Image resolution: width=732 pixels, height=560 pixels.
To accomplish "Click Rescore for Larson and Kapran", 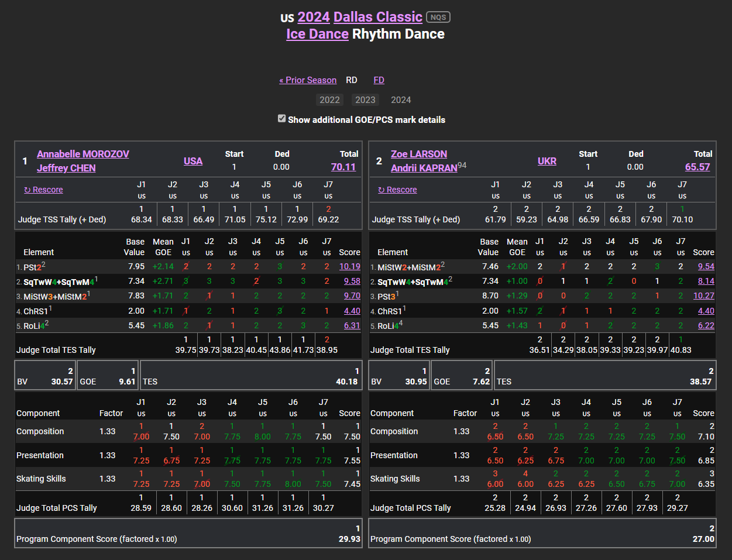I will click(x=397, y=190).
